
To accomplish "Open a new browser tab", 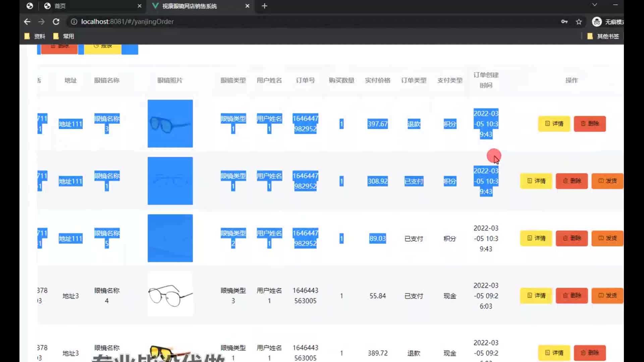I will coord(264,6).
